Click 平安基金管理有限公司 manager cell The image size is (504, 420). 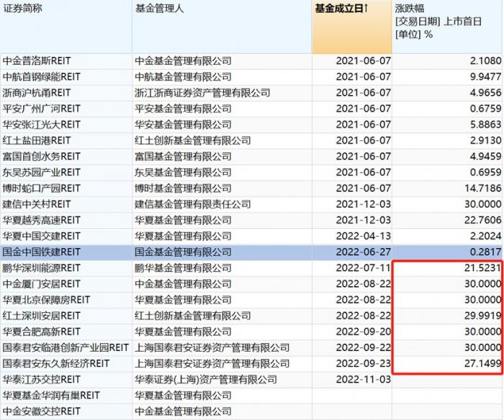coord(222,109)
